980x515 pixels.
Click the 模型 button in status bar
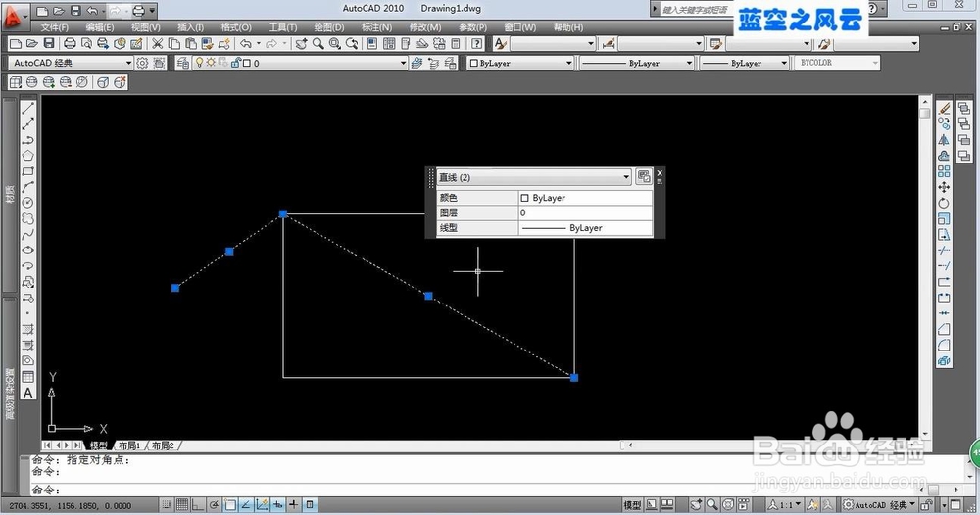pyautogui.click(x=632, y=504)
